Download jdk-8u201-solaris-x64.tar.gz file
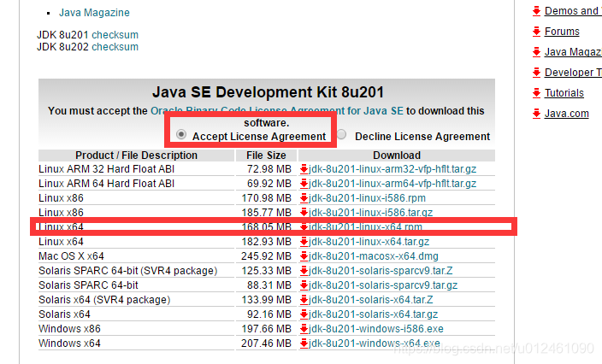602x364 pixels. click(373, 314)
